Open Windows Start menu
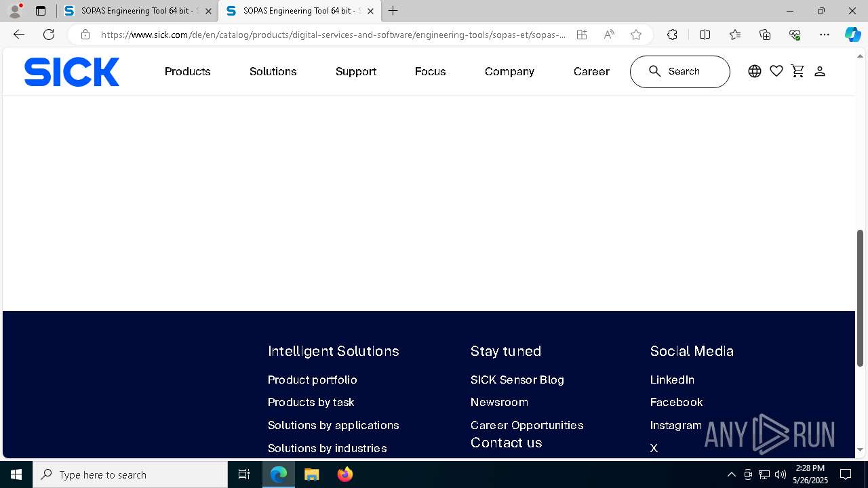This screenshot has width=868, height=488. point(16,474)
